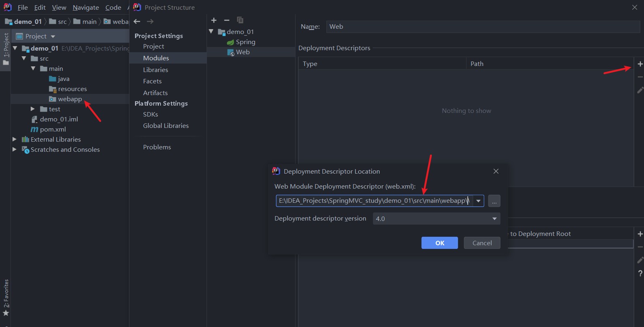Copy the selected module with the copy icon
The height and width of the screenshot is (327, 644).
(240, 20)
